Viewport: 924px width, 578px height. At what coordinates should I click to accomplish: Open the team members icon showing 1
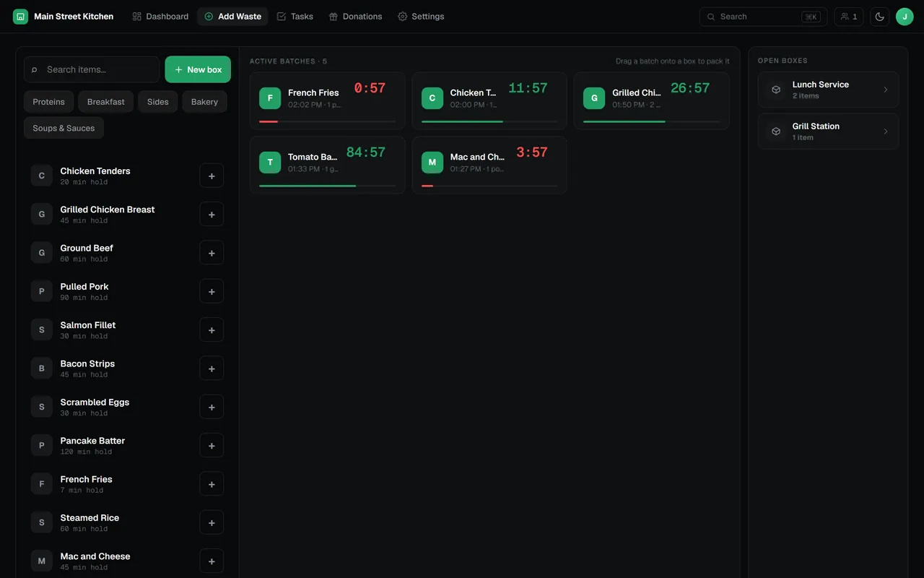(x=849, y=17)
